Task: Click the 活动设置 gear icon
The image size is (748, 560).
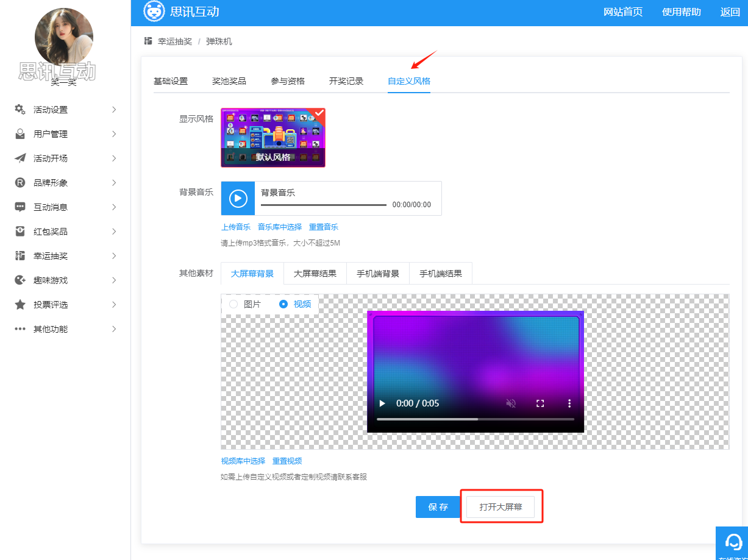Action: click(x=20, y=110)
